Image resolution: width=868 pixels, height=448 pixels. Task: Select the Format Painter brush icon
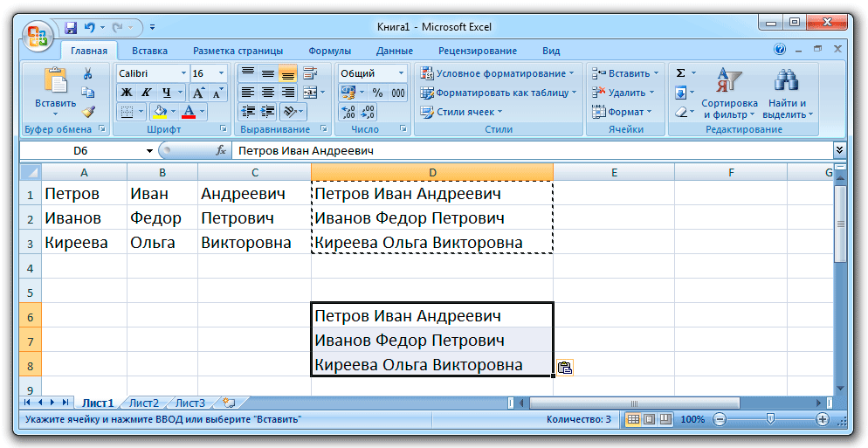click(x=88, y=112)
